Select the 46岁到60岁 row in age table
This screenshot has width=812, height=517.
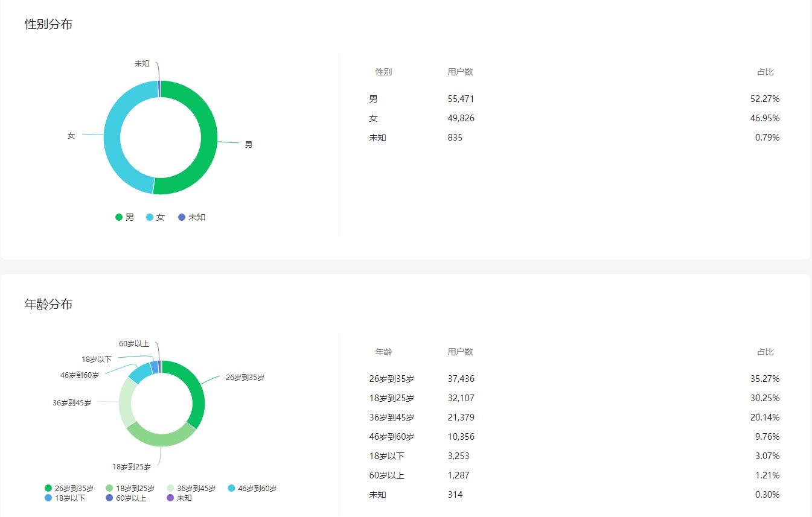(574, 437)
